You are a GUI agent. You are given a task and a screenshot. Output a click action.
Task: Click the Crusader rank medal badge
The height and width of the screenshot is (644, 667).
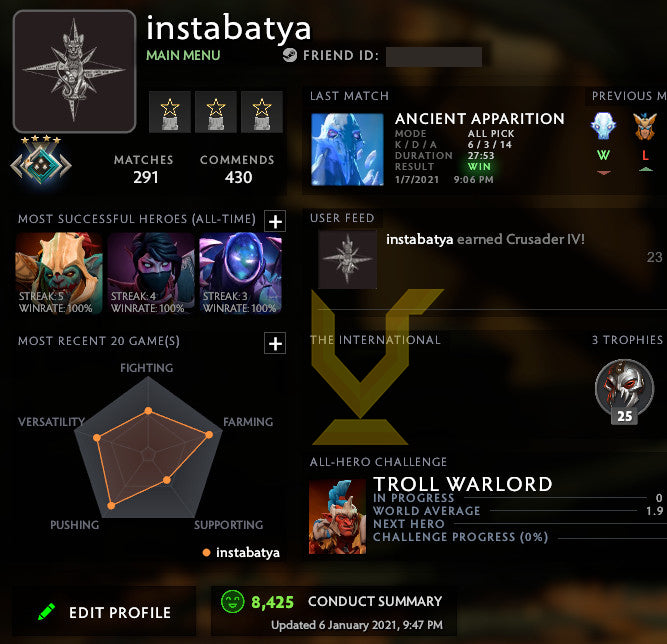tap(41, 162)
